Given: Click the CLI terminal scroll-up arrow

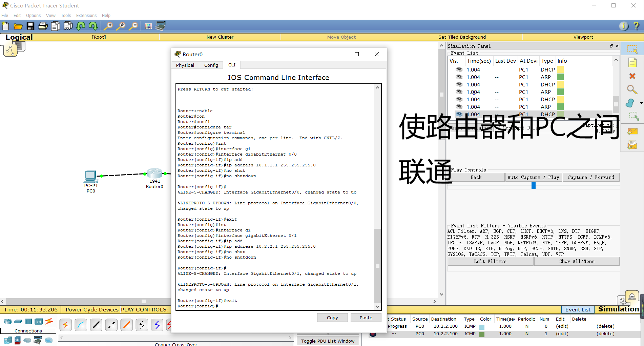Looking at the screenshot, I should [x=377, y=88].
